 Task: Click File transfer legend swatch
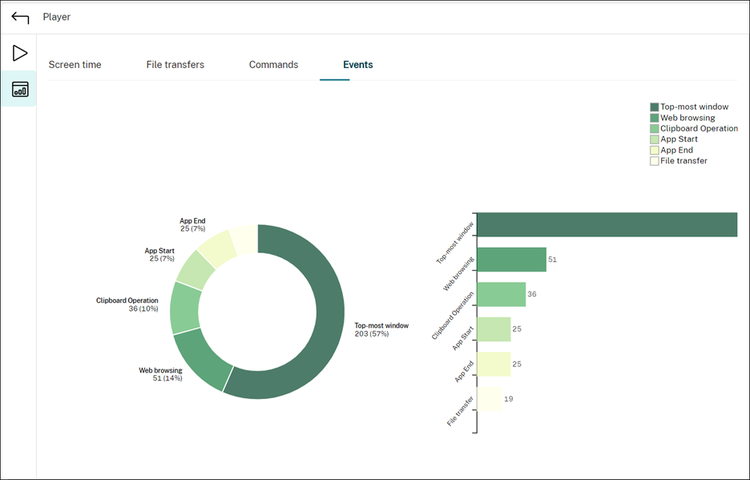click(x=654, y=161)
